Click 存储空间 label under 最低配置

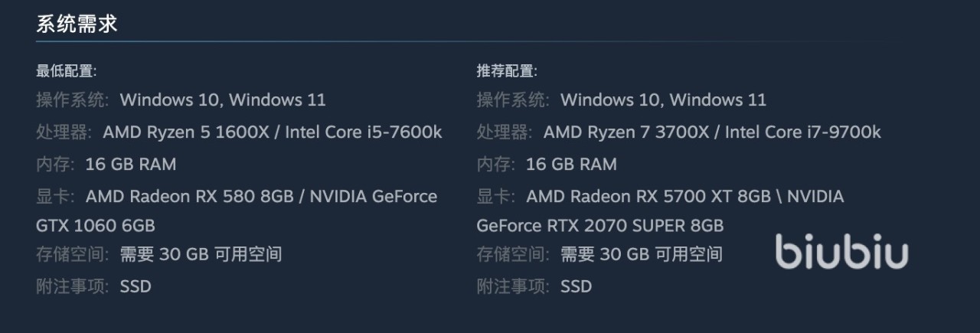pyautogui.click(x=73, y=254)
